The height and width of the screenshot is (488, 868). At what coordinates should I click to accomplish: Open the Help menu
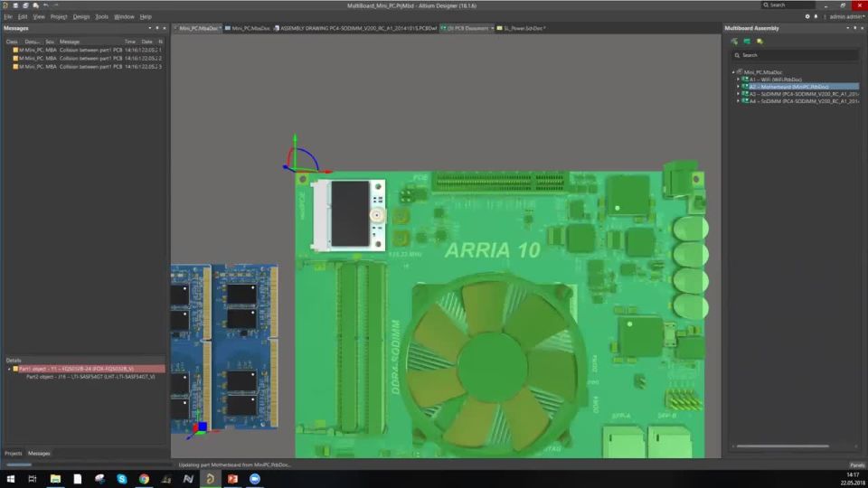coord(146,16)
